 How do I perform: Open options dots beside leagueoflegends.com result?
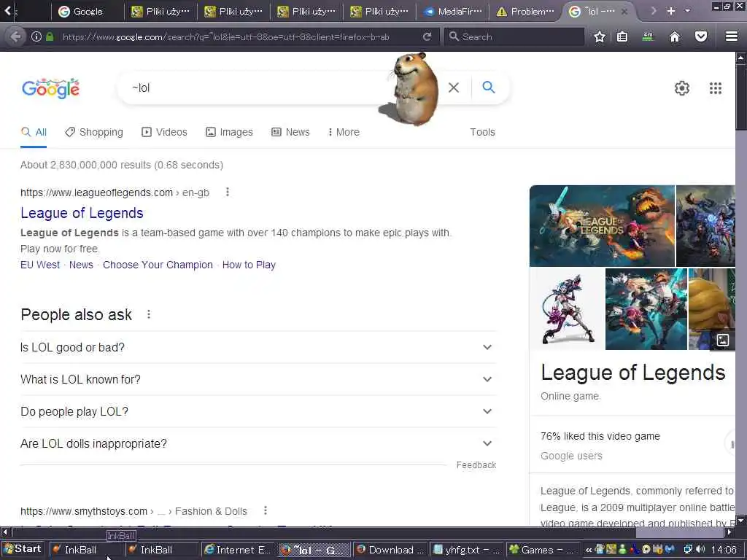(x=228, y=192)
